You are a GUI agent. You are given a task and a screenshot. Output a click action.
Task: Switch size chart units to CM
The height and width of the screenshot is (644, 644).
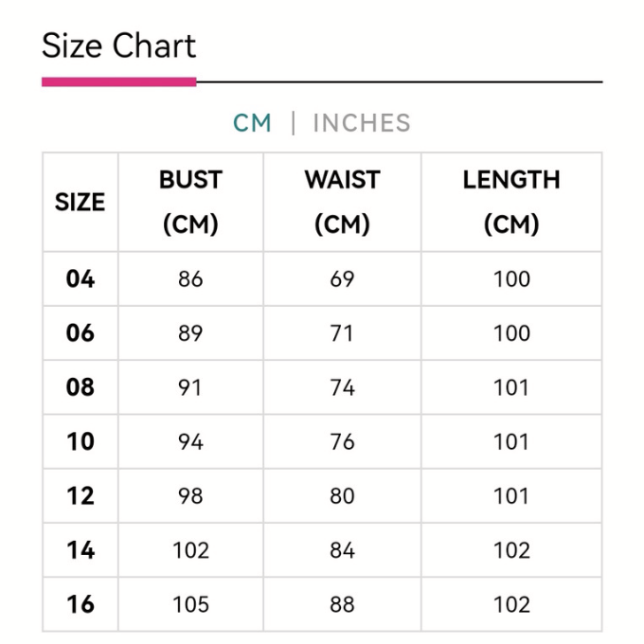coord(252,123)
